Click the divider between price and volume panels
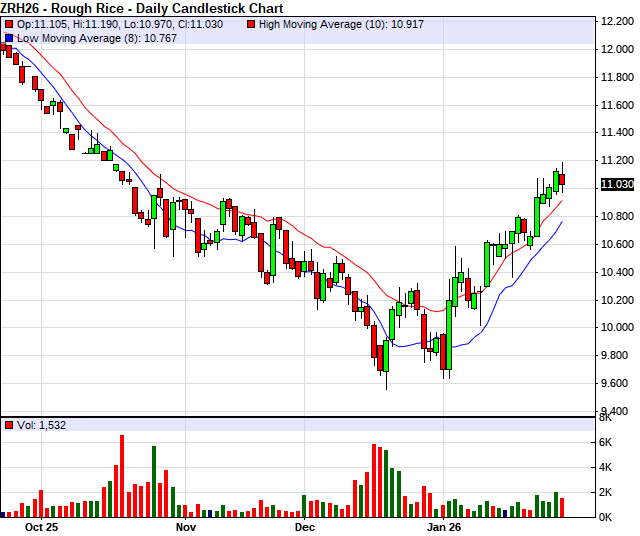The width and height of the screenshot is (640, 536). tap(300, 415)
